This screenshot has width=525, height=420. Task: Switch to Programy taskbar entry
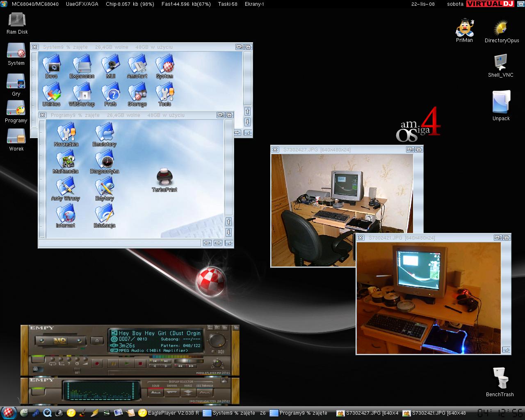tap(299, 413)
